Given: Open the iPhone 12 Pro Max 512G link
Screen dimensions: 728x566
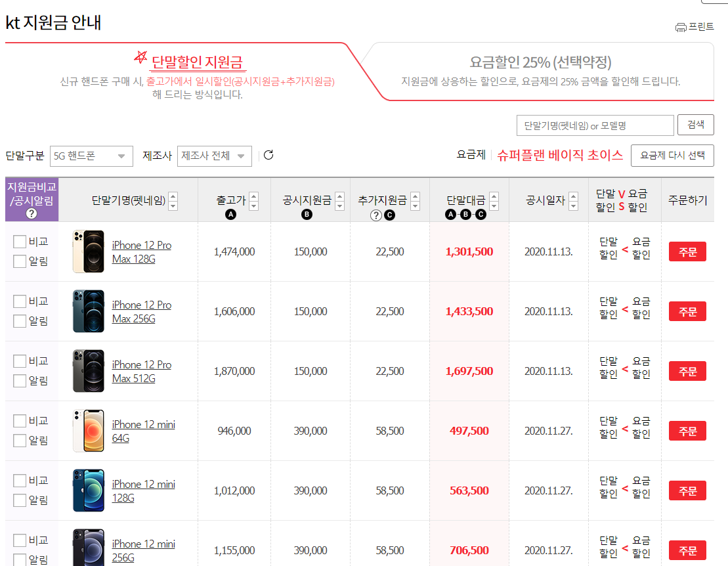Looking at the screenshot, I should click(142, 372).
